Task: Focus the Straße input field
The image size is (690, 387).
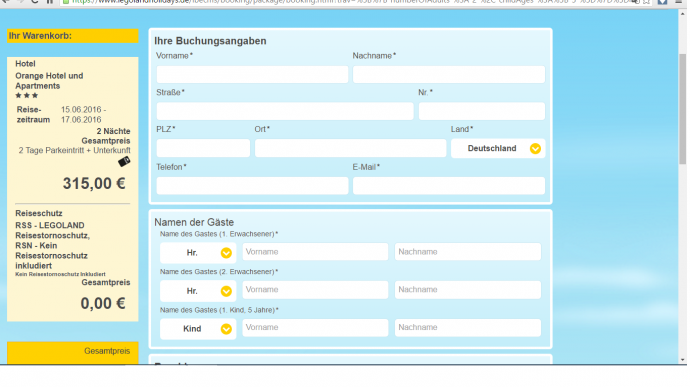Action: (x=285, y=111)
